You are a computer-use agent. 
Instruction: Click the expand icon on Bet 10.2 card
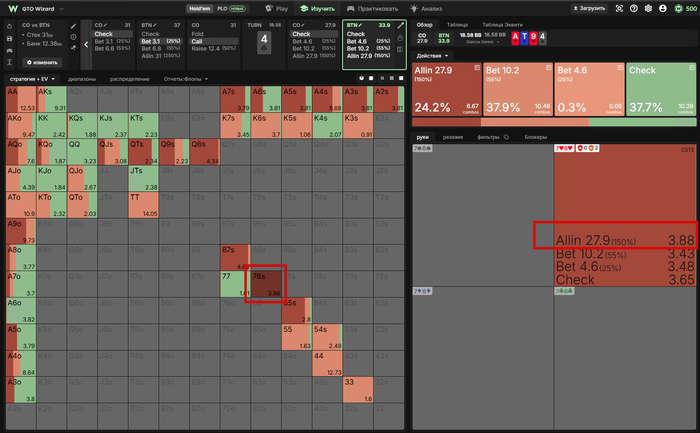click(x=548, y=67)
